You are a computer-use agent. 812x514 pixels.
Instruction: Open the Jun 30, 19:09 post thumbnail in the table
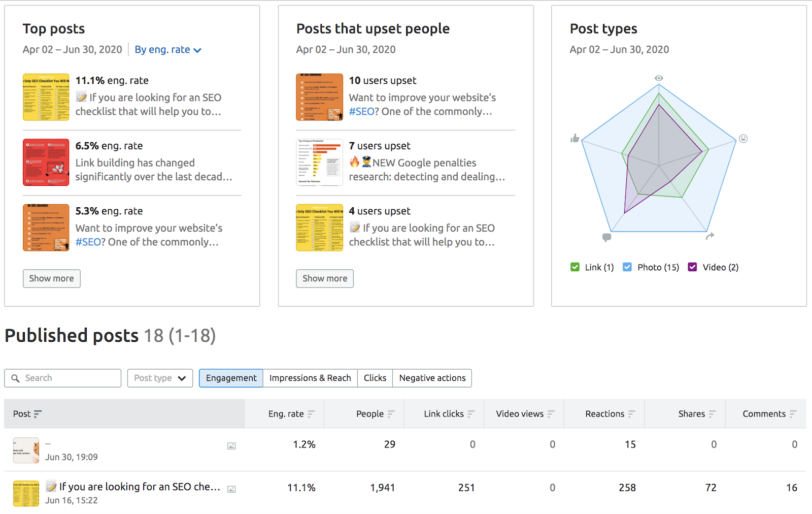coord(26,451)
